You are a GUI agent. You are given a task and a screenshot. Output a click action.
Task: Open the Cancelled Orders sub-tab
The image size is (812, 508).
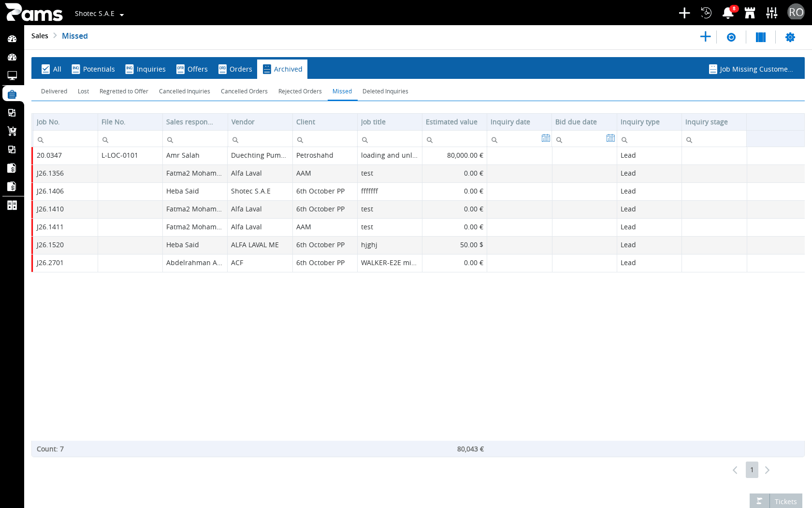pyautogui.click(x=244, y=91)
